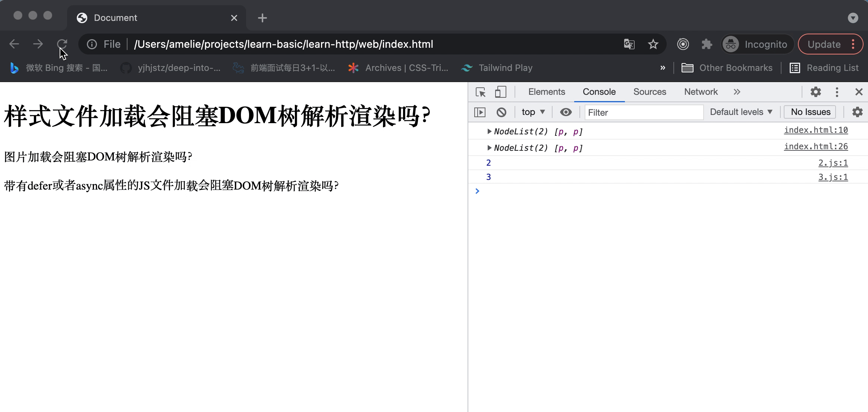Click the console Filter input field
This screenshot has height=412, width=868.
pyautogui.click(x=644, y=112)
